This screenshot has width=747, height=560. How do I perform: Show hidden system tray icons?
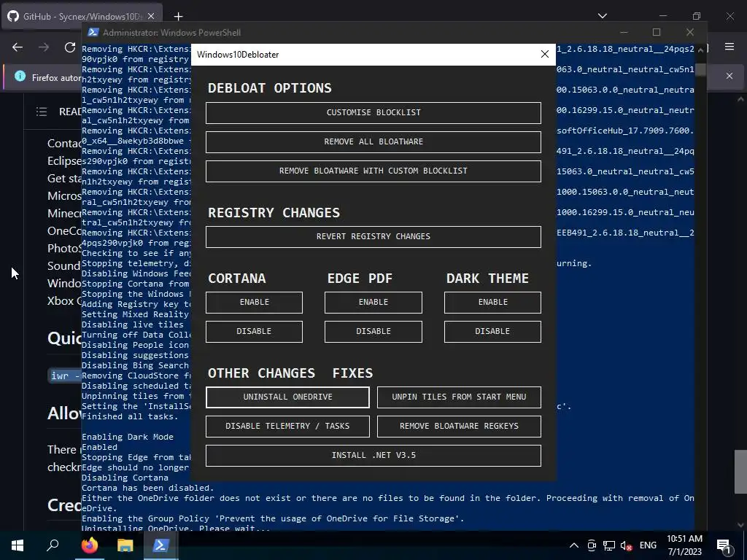(x=574, y=545)
